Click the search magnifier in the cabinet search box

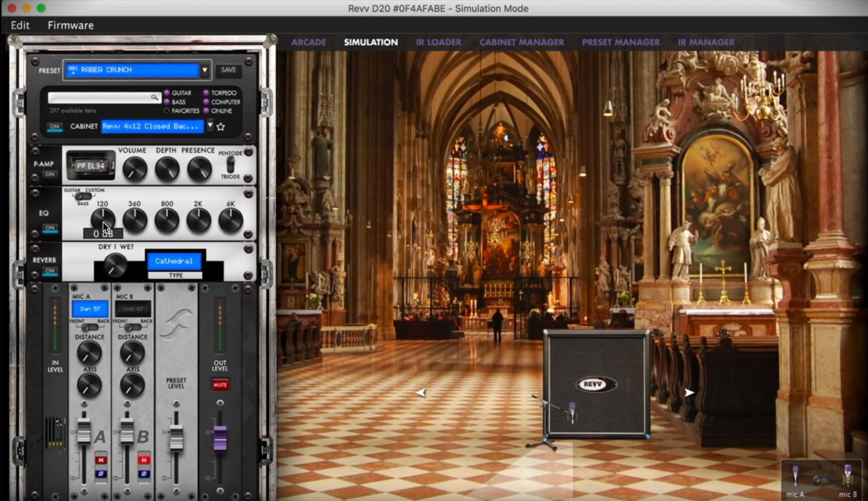click(x=154, y=97)
